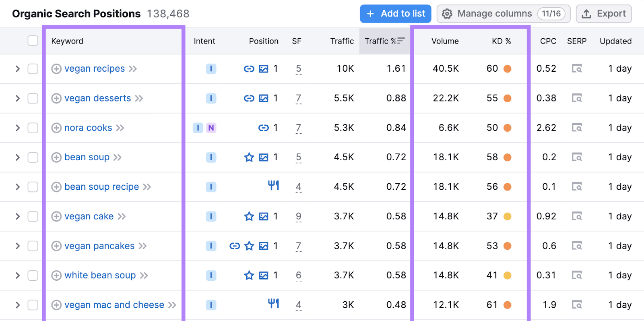Open the 'nora cooks' keyword link
The width and height of the screenshot is (644, 321).
click(x=88, y=128)
